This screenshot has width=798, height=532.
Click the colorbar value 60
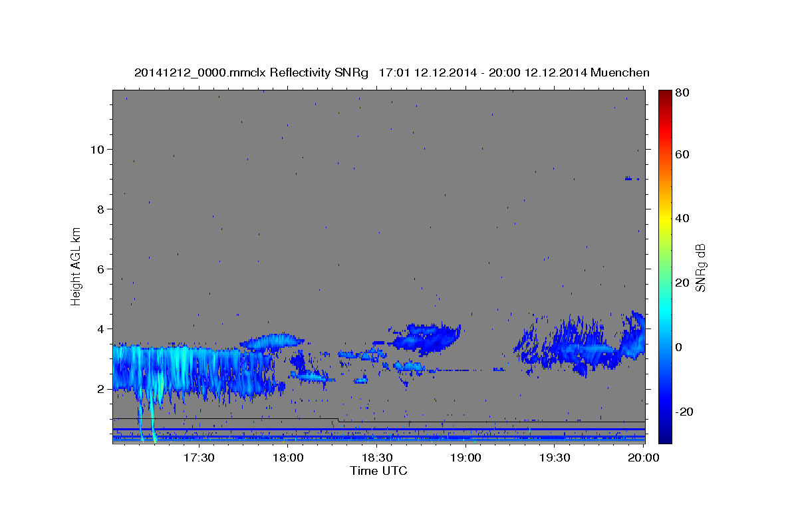[x=682, y=154]
